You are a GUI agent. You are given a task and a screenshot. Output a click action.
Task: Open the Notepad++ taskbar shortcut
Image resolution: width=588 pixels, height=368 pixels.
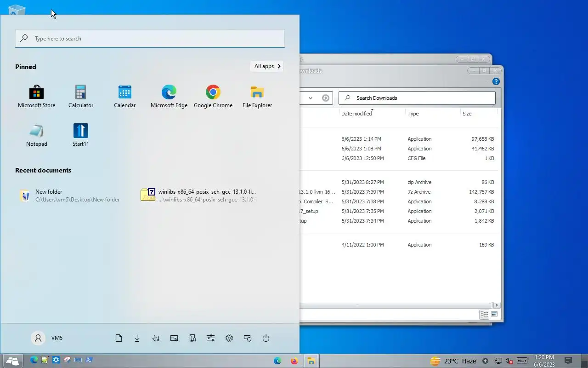pyautogui.click(x=45, y=360)
